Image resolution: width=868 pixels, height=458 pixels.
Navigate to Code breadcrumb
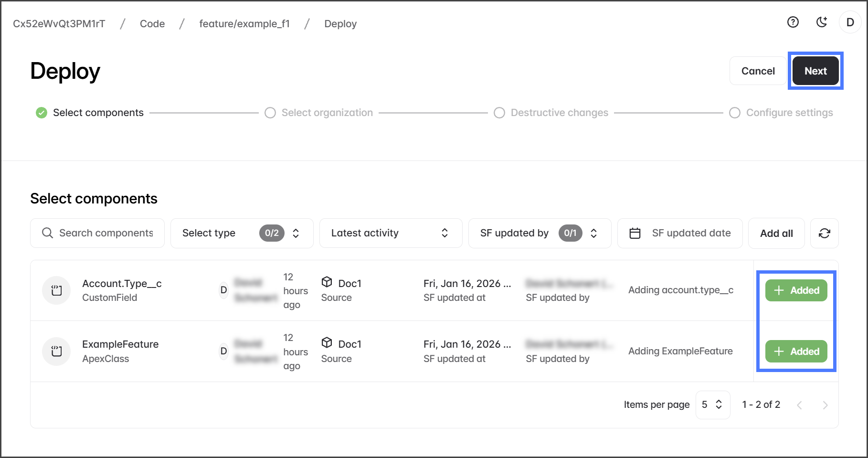pos(152,24)
